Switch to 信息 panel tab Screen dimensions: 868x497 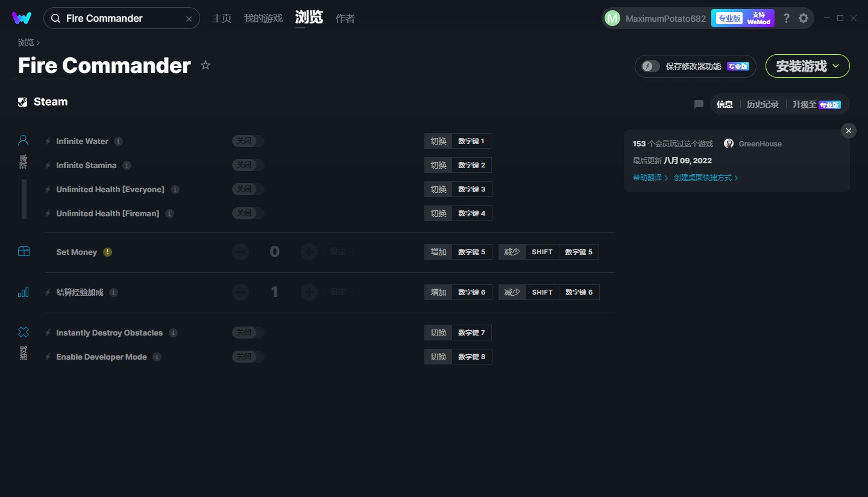tap(725, 104)
